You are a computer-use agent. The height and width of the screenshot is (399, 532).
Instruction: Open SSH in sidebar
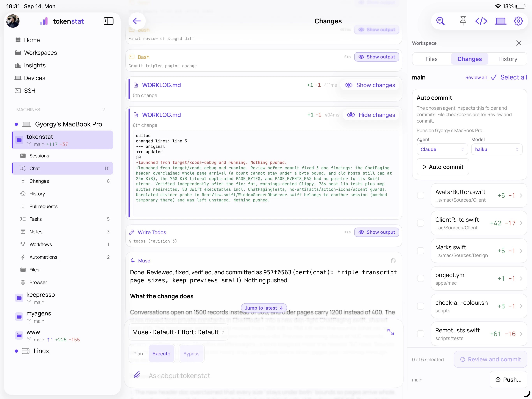(30, 90)
